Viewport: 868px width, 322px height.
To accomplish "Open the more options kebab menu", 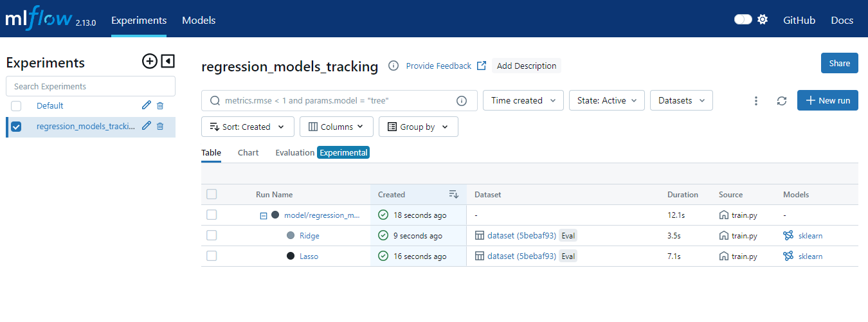I will [x=756, y=101].
